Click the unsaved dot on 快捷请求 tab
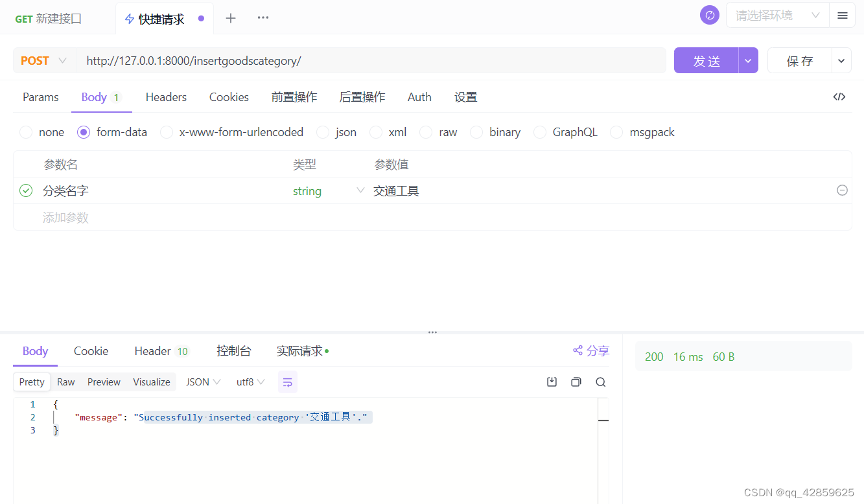The image size is (864, 504). click(x=201, y=18)
